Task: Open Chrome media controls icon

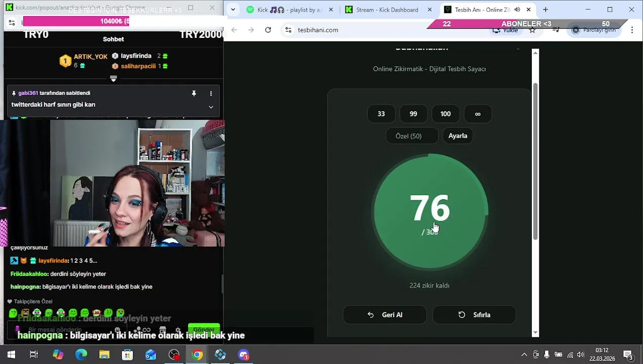Action: click(x=556, y=30)
